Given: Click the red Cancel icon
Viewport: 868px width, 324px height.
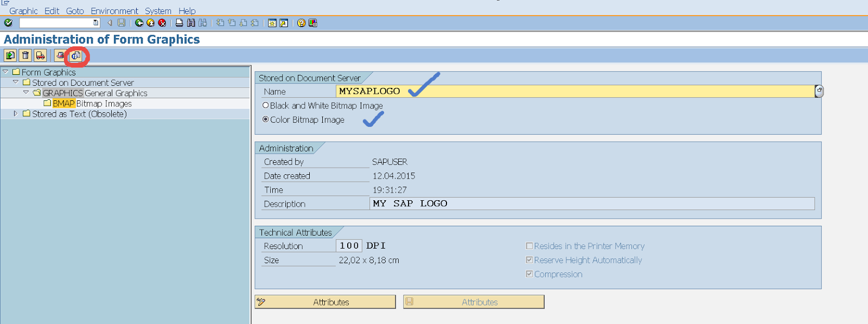Looking at the screenshot, I should click(162, 23).
